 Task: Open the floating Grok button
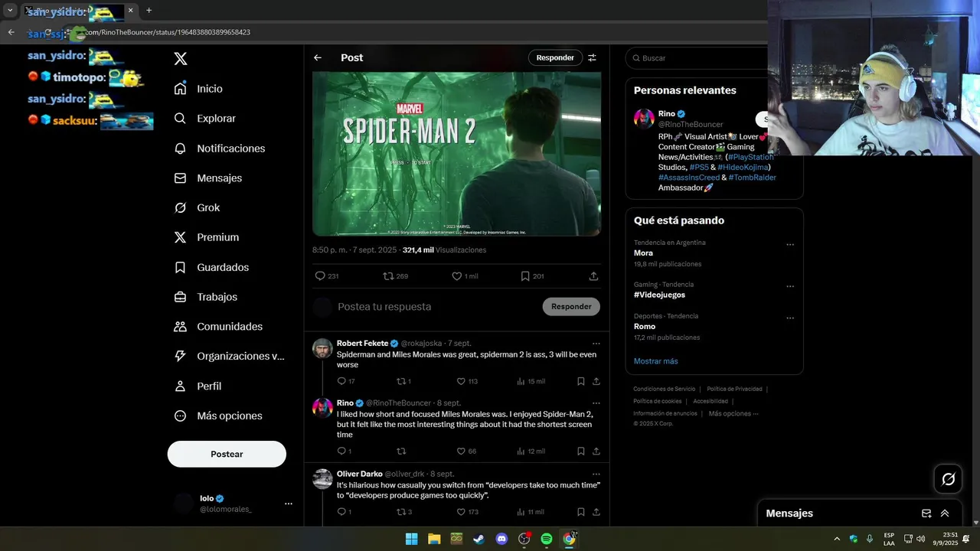point(948,479)
